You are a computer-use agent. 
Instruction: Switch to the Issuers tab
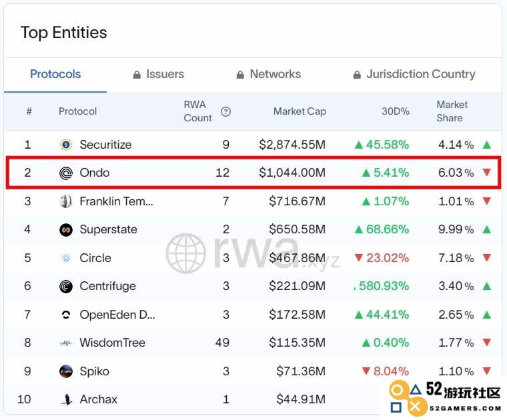click(x=159, y=74)
